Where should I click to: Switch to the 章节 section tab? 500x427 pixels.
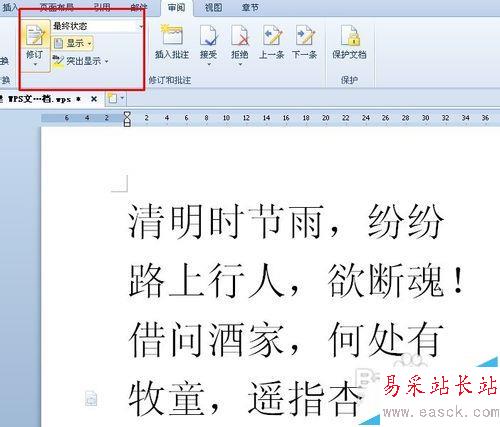[250, 7]
